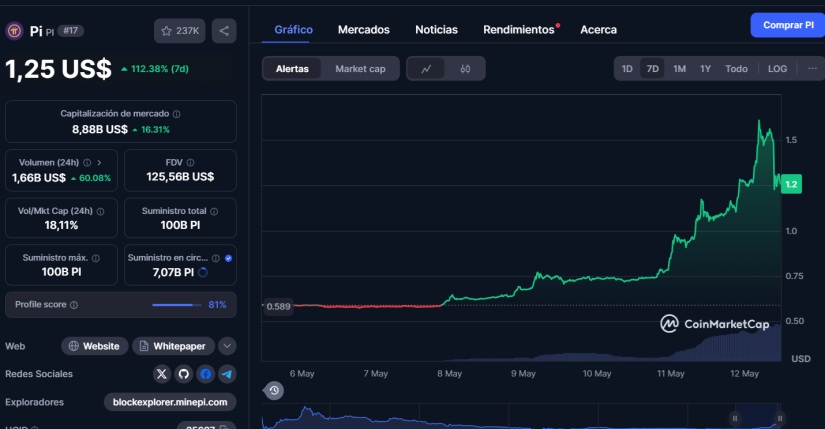The width and height of the screenshot is (825, 429).
Task: Click the chart history clock icon
Action: click(274, 391)
